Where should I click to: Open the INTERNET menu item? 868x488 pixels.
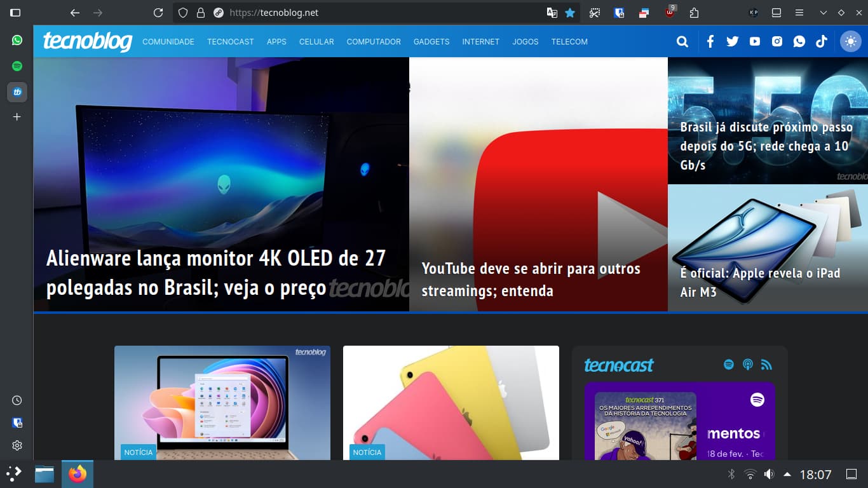481,42
